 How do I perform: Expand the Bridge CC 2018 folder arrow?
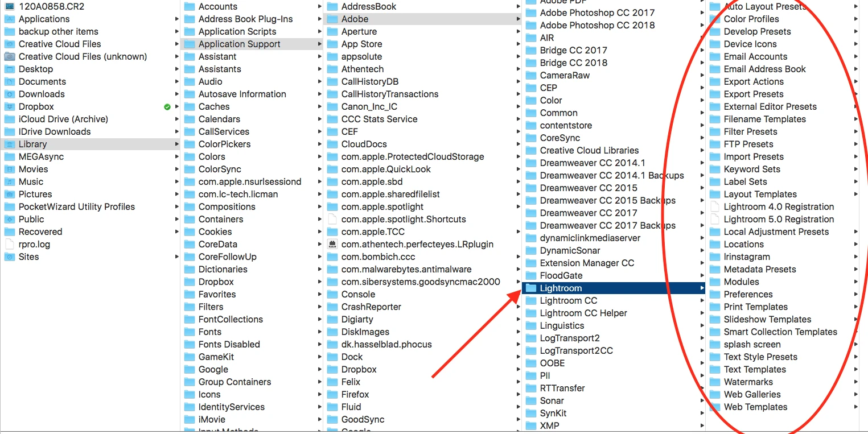click(702, 63)
